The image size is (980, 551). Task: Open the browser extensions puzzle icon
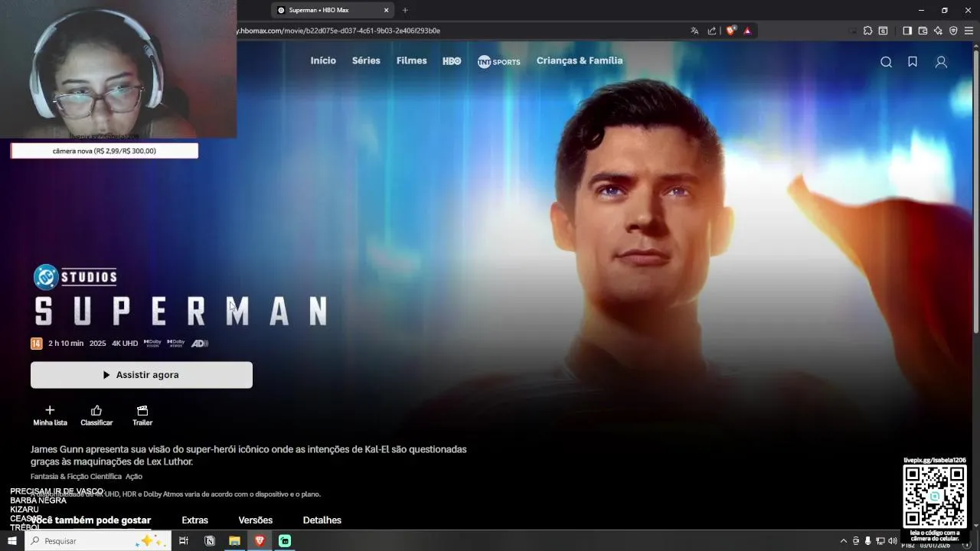[867, 31]
